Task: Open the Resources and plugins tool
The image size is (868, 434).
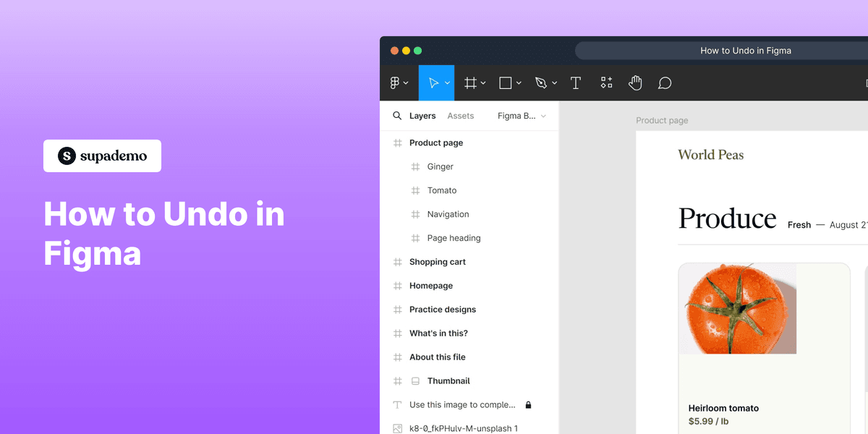Action: coord(606,82)
